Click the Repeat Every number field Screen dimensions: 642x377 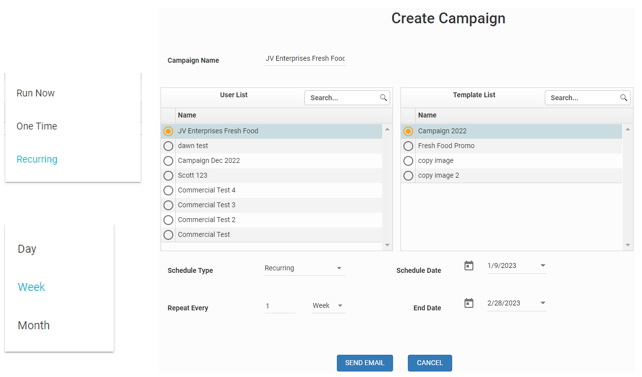click(x=280, y=306)
